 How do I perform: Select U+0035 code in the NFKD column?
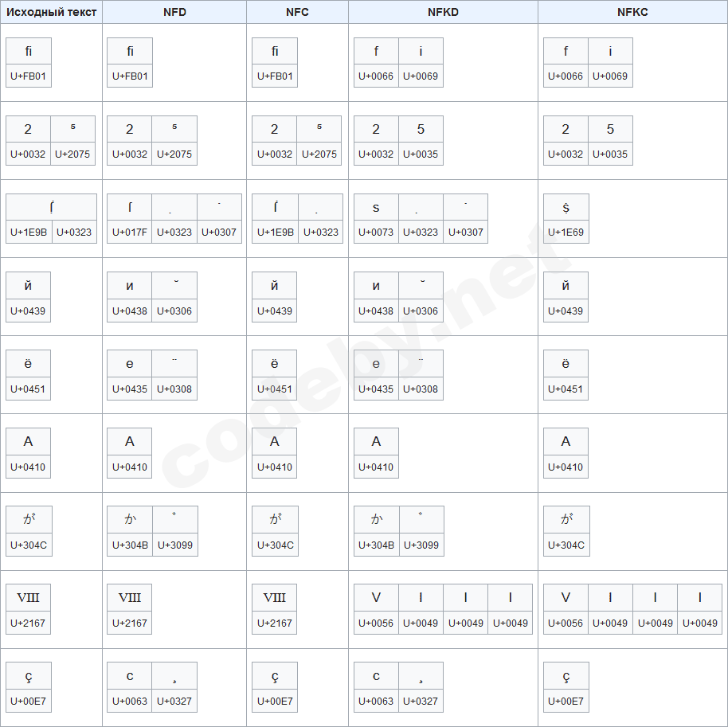(421, 154)
